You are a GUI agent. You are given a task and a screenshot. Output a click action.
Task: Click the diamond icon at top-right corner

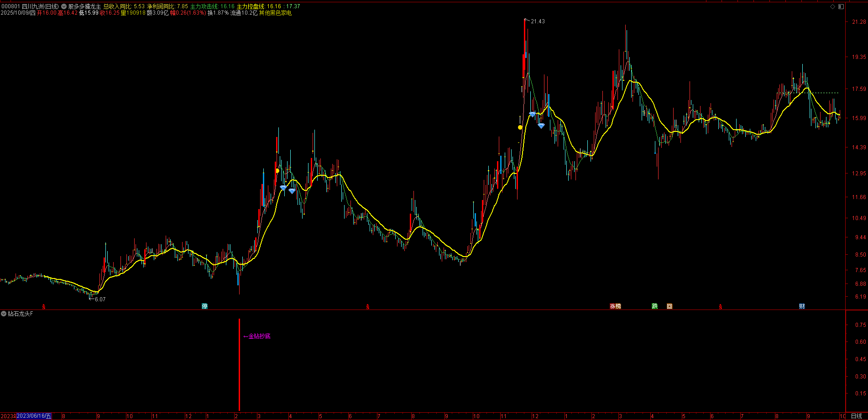833,6
